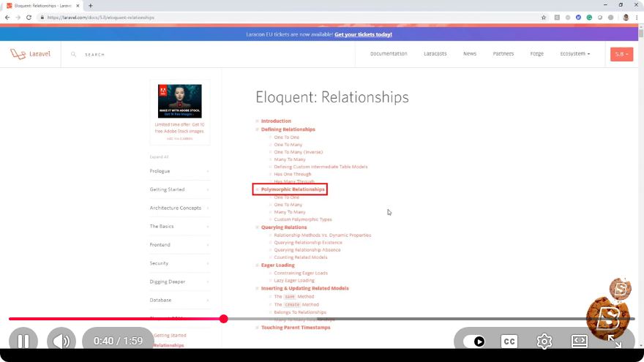Open Inserting & Updating Related Models link
Image resolution: width=644 pixels, height=362 pixels.
pos(304,288)
